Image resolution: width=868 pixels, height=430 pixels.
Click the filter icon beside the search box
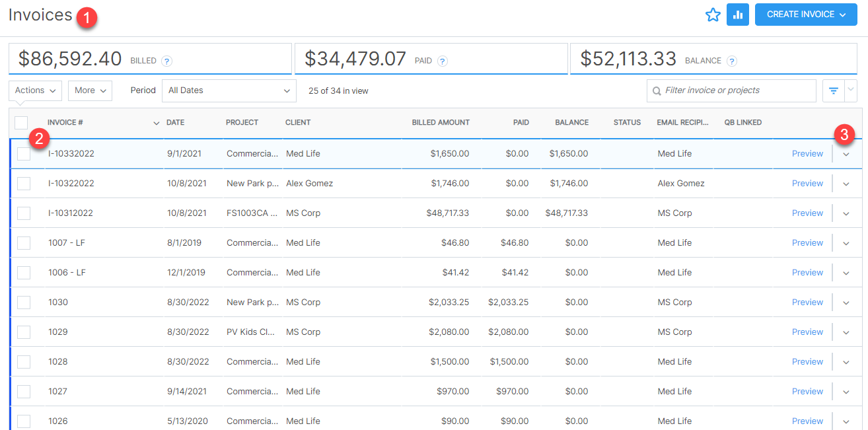pos(833,90)
